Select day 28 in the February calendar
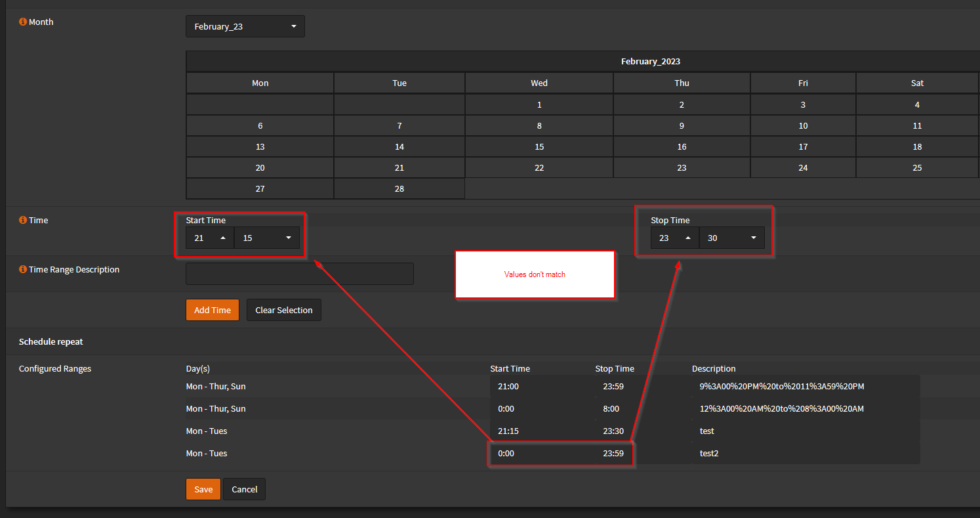The width and height of the screenshot is (980, 518). [x=399, y=188]
